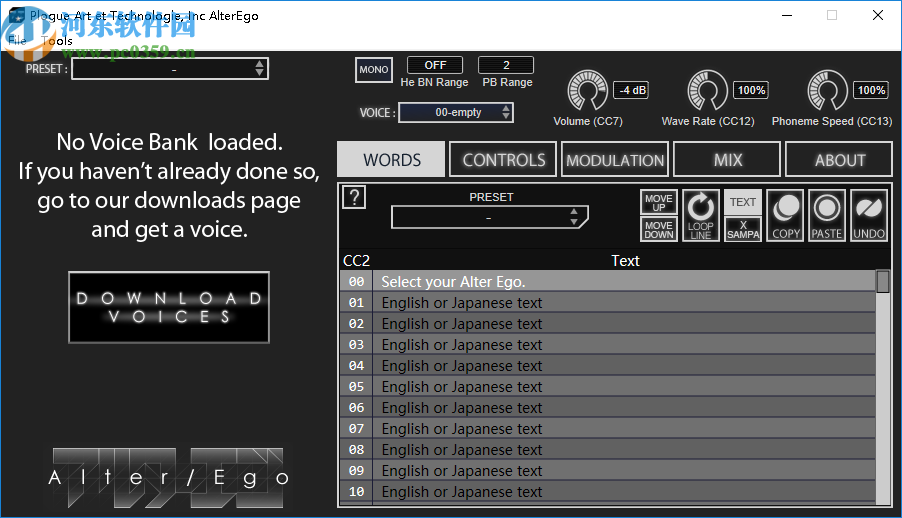Click the Text column header
902x518 pixels.
pos(625,261)
